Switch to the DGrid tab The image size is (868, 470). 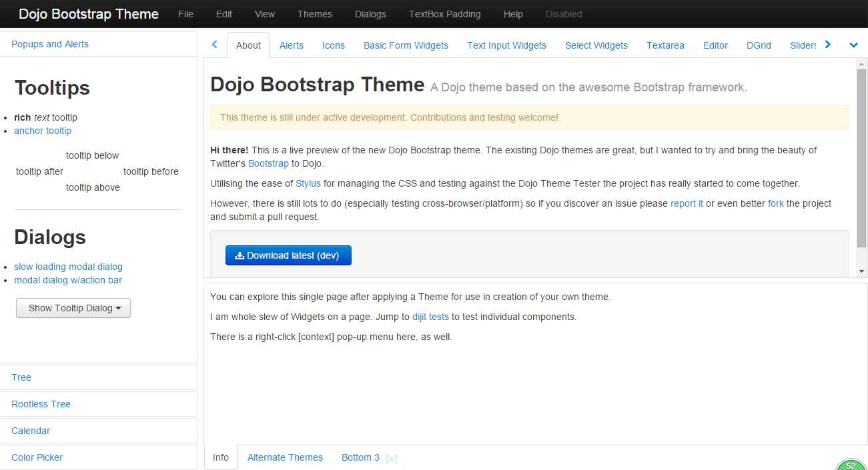click(759, 45)
